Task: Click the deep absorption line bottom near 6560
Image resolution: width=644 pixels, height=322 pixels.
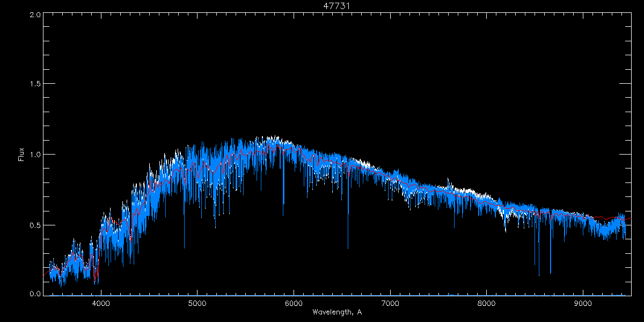Action: click(x=348, y=248)
